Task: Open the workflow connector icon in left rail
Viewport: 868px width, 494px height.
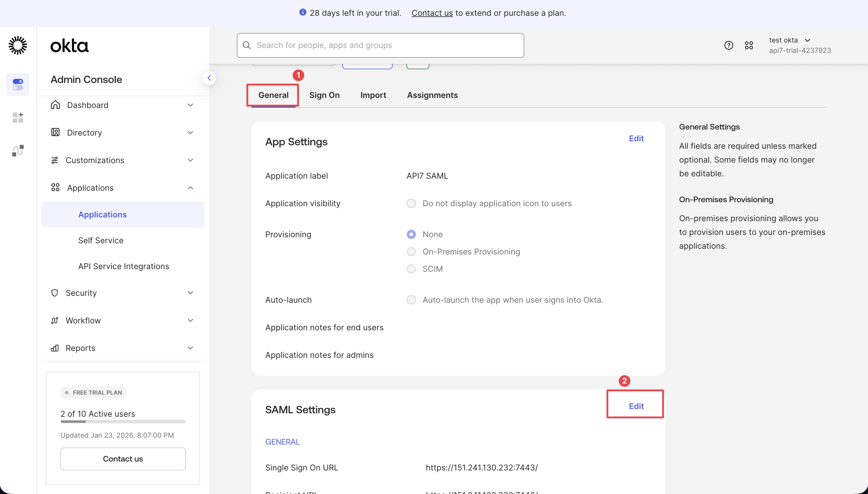Action: [18, 150]
